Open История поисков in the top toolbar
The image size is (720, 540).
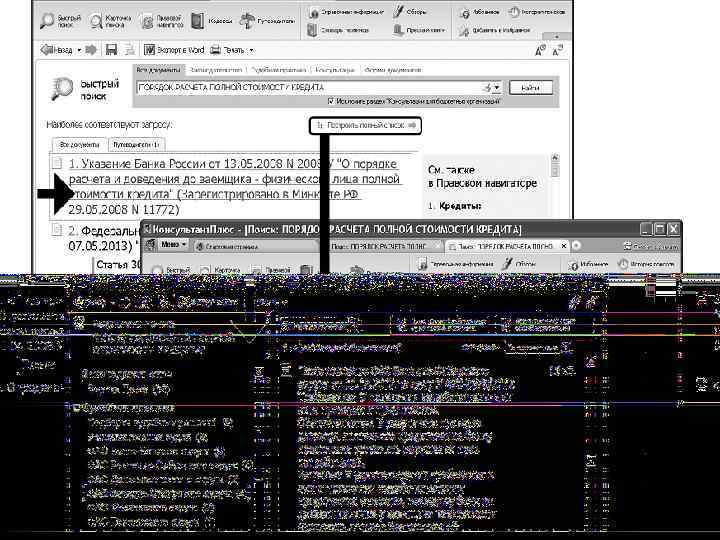[x=537, y=12]
